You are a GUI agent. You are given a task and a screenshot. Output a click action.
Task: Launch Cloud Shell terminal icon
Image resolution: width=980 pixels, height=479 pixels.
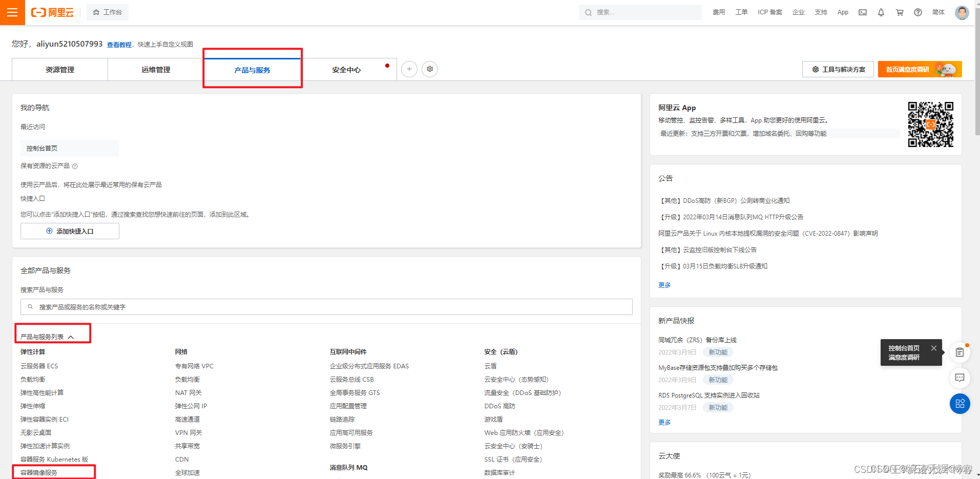pos(863,12)
